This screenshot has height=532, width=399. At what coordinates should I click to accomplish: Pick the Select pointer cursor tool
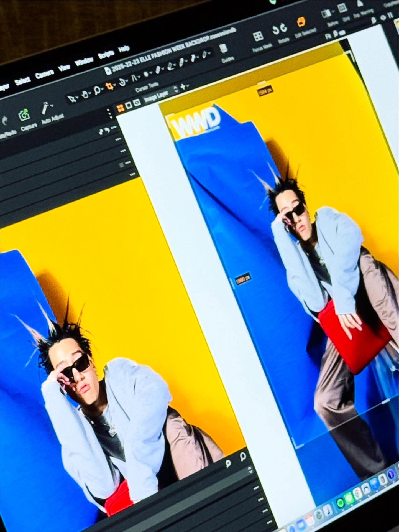pos(71,98)
